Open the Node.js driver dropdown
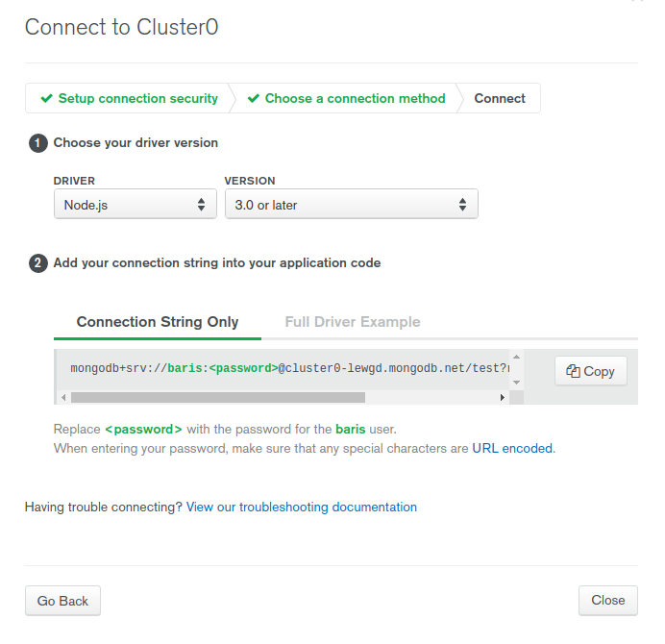The image size is (665, 644). [x=135, y=205]
